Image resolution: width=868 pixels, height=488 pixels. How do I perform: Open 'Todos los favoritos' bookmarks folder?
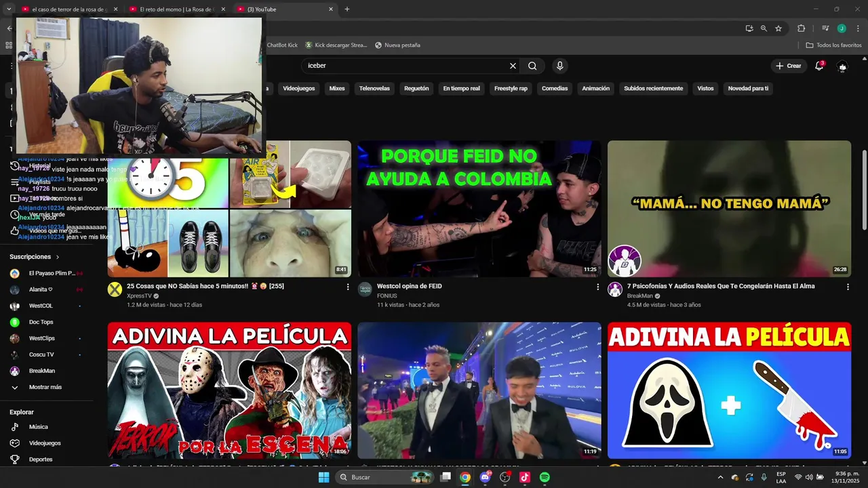coord(833,45)
